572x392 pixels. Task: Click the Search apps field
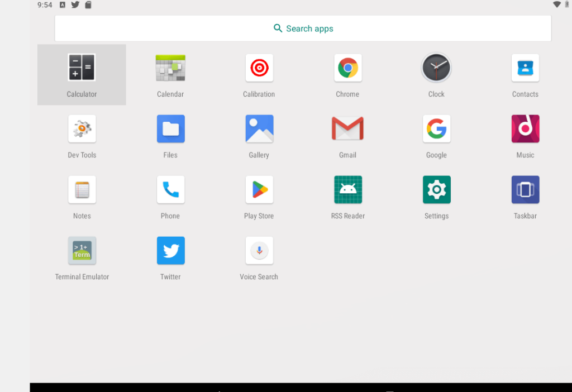pos(303,28)
